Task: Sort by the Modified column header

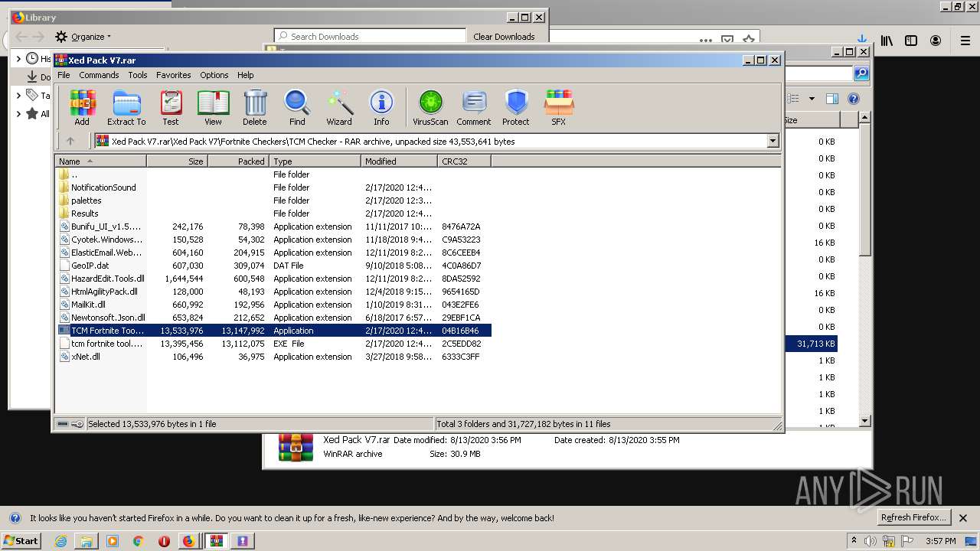Action: (399, 161)
